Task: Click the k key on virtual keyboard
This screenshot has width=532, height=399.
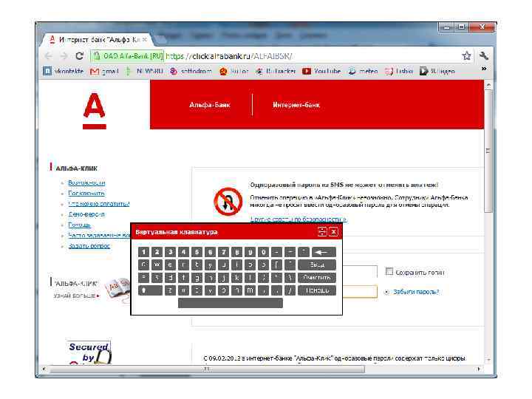Action: click(237, 278)
